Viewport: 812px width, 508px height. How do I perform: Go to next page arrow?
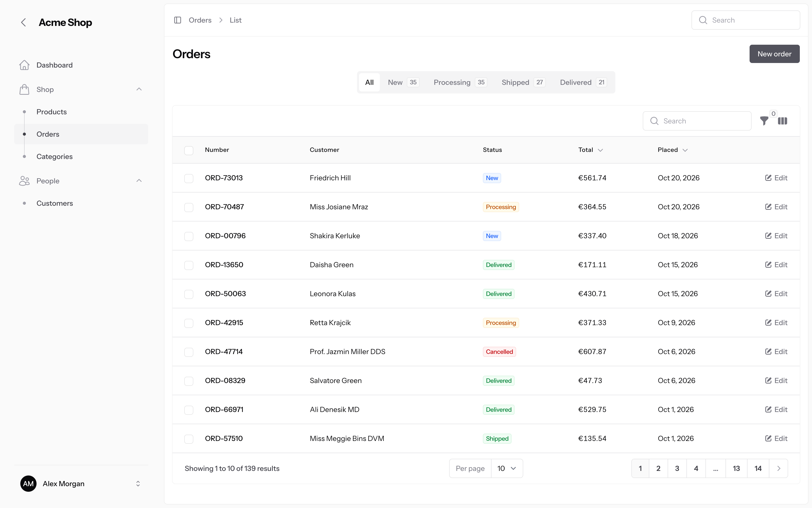point(779,468)
